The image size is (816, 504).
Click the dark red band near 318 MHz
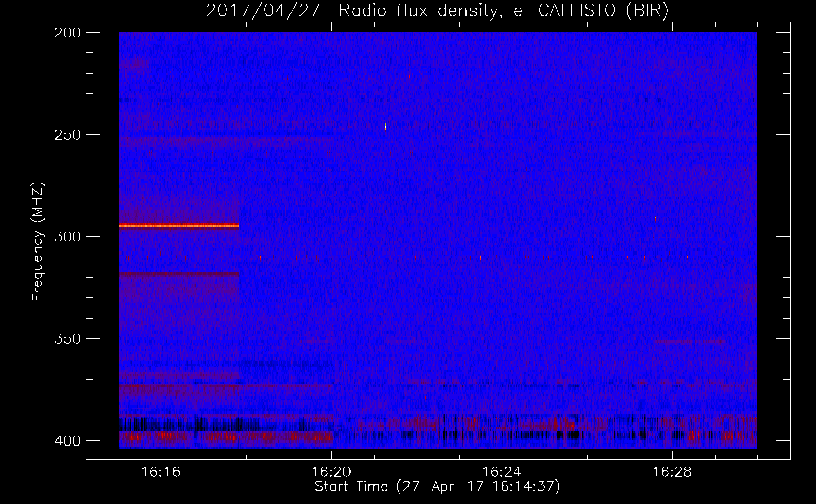[179, 274]
